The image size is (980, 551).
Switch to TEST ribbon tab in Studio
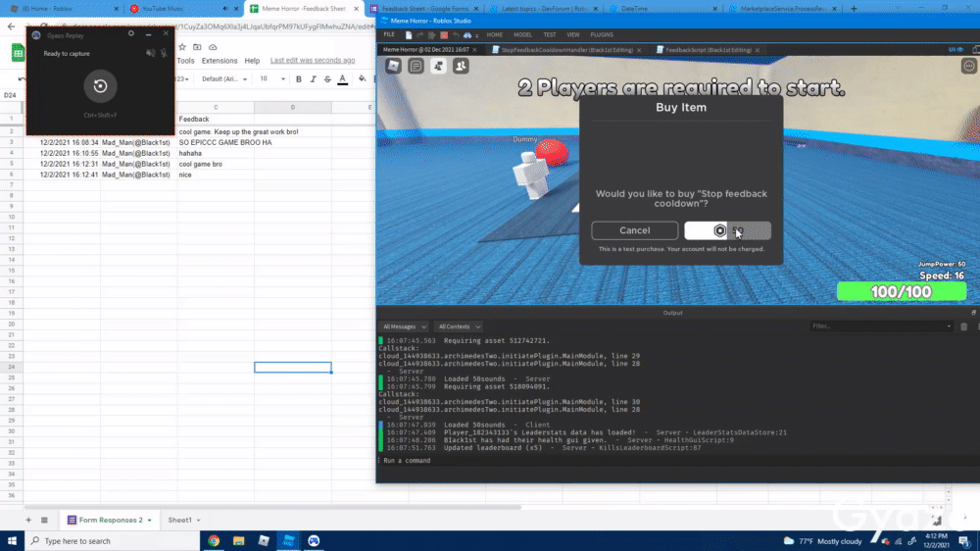coord(550,35)
